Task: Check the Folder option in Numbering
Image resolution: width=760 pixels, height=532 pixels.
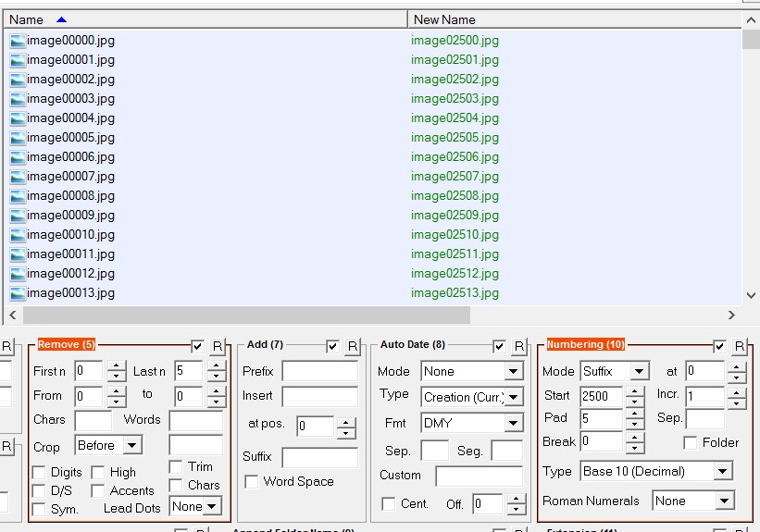Action: 690,443
